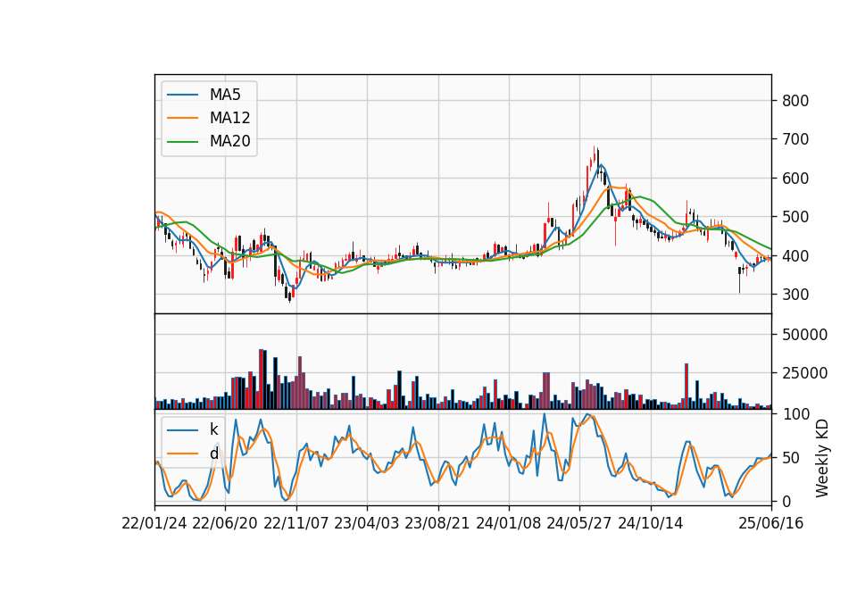Viewport: 857px width, 616px height.
Task: Click the orange MA12 legend line sample
Action: (x=182, y=118)
